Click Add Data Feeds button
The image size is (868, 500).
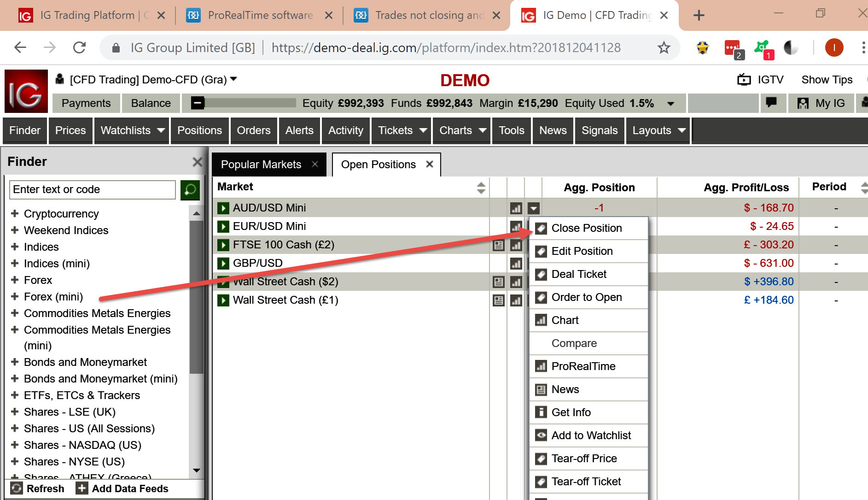coord(122,488)
